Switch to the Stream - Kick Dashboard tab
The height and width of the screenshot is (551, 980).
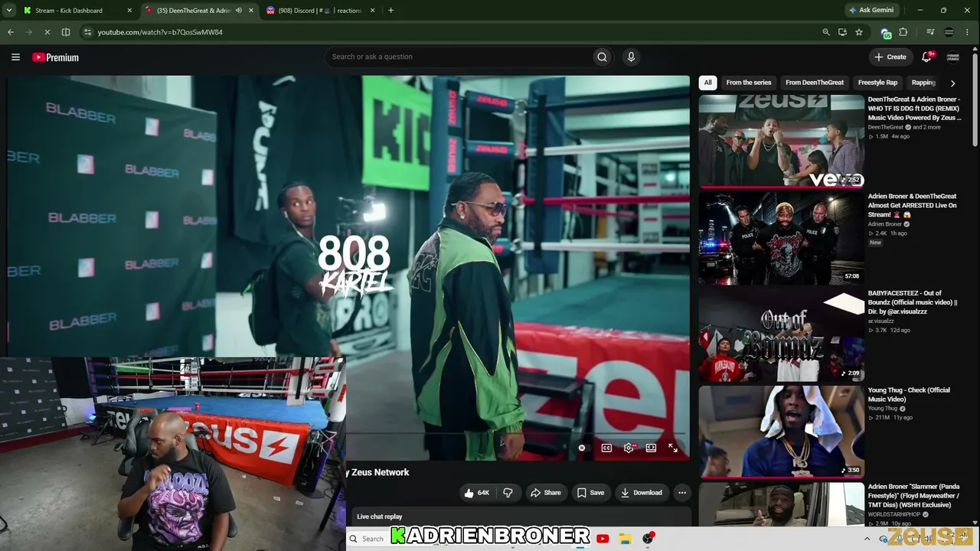click(x=69, y=11)
